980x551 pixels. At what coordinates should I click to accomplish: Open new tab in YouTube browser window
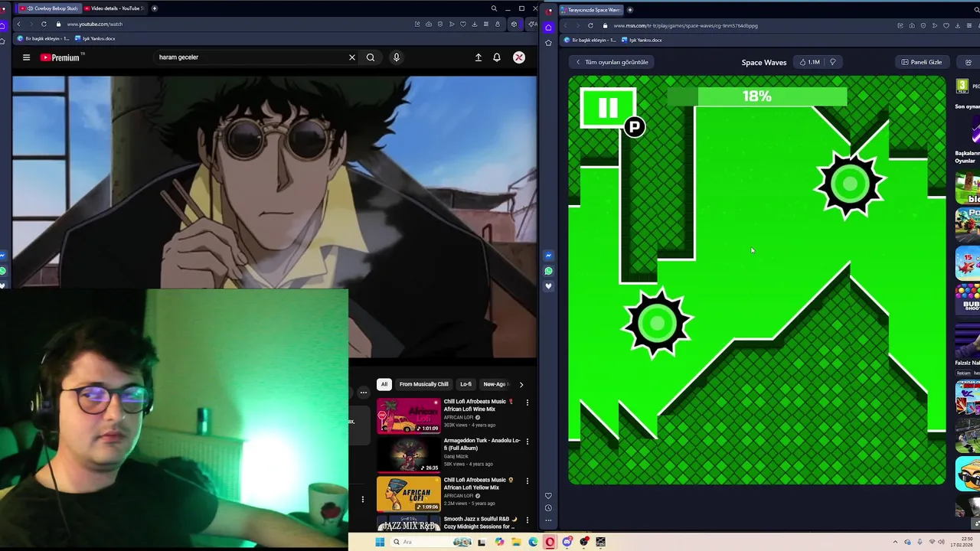(x=155, y=8)
